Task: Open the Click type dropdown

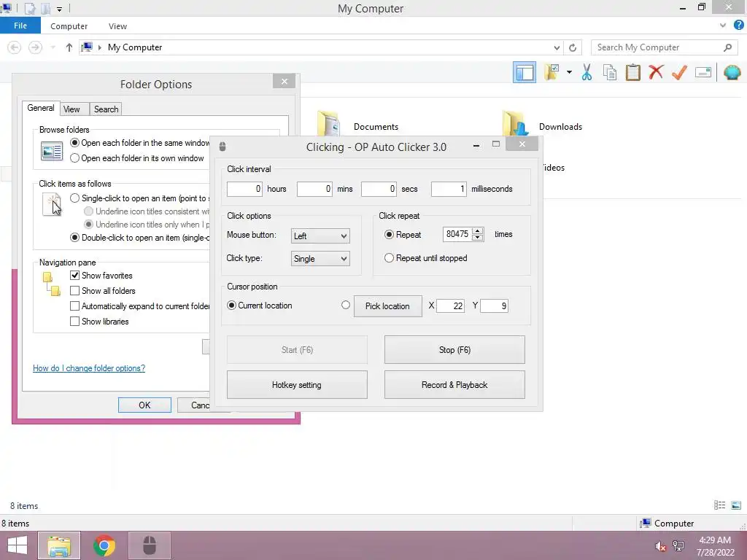Action: (320, 259)
